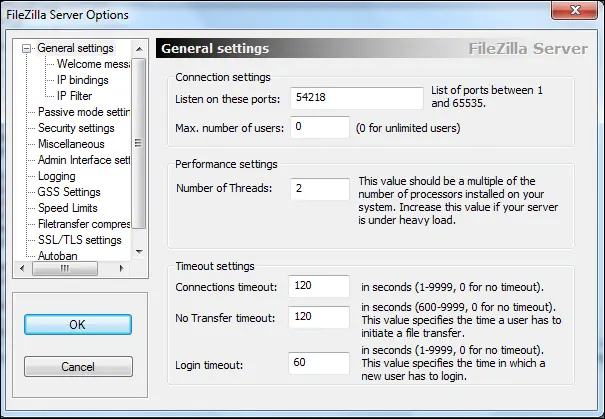Click the tree horizontal scrollbar thumb
Screen dimensions: 605x419
pyautogui.click(x=65, y=269)
